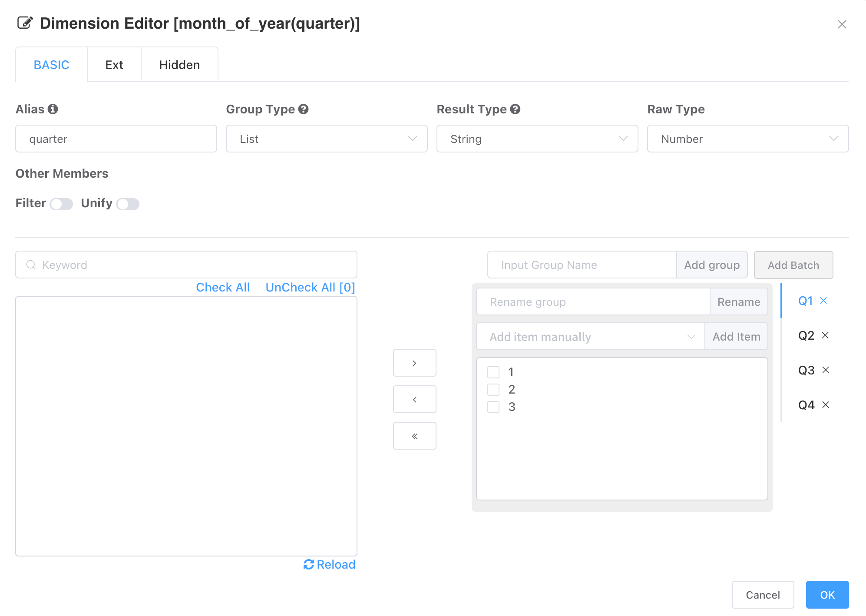Toggle the Unify switch

tap(128, 204)
